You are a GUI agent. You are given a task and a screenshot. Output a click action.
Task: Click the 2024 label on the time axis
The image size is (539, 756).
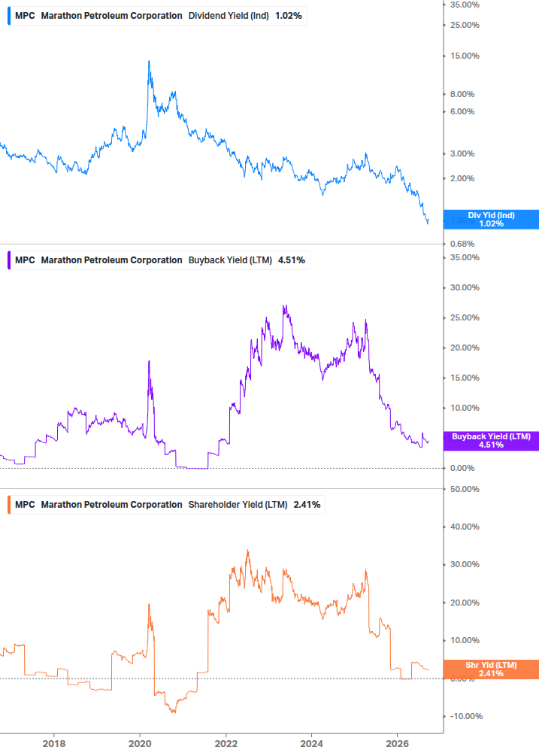[x=311, y=743]
